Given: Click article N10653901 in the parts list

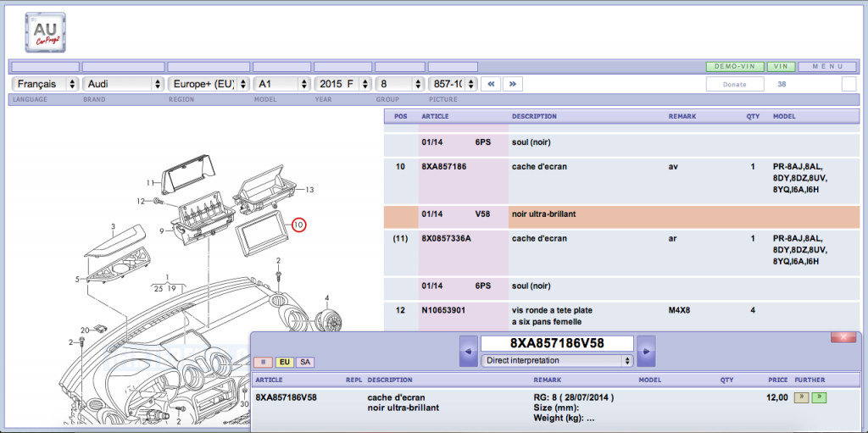Looking at the screenshot, I should [443, 311].
